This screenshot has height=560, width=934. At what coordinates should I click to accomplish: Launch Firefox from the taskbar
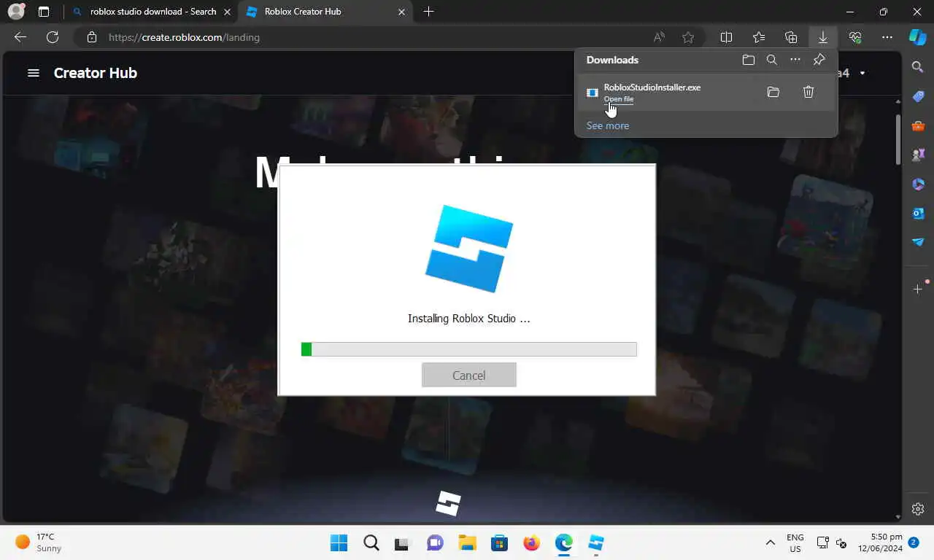tap(531, 542)
